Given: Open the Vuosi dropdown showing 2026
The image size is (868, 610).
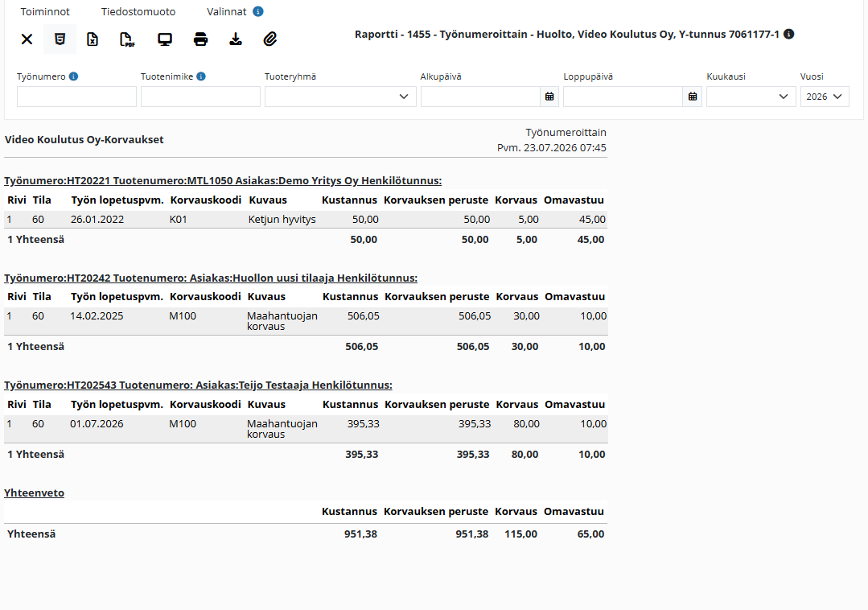Looking at the screenshot, I should [825, 97].
